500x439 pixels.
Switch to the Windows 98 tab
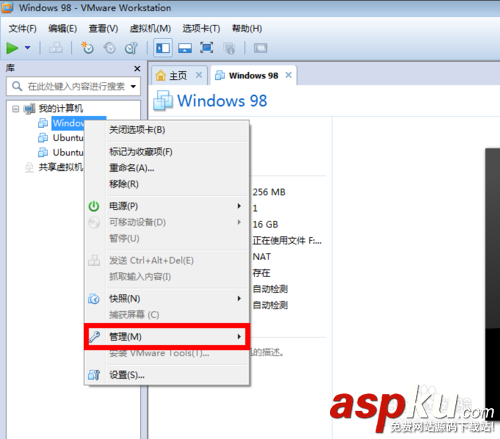click(253, 76)
